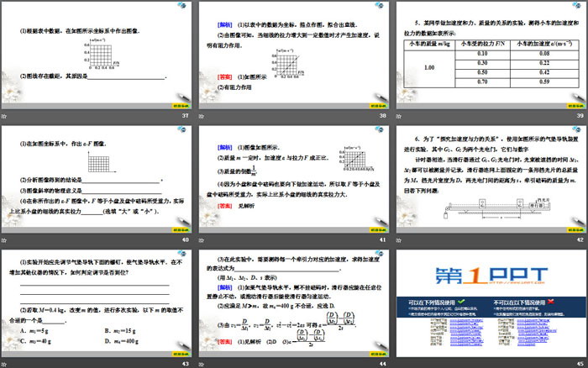This screenshot has width=588, height=368.
Task: Click the red 答案 label on slide 44
Action: point(225,342)
